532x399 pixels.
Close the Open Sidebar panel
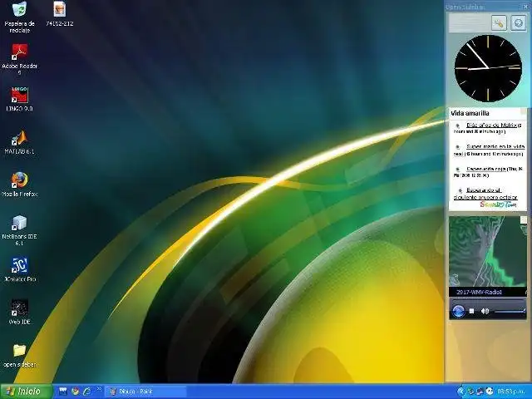click(x=526, y=7)
